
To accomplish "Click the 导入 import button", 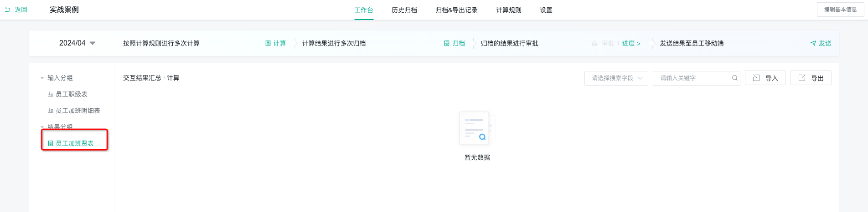I will click(765, 78).
